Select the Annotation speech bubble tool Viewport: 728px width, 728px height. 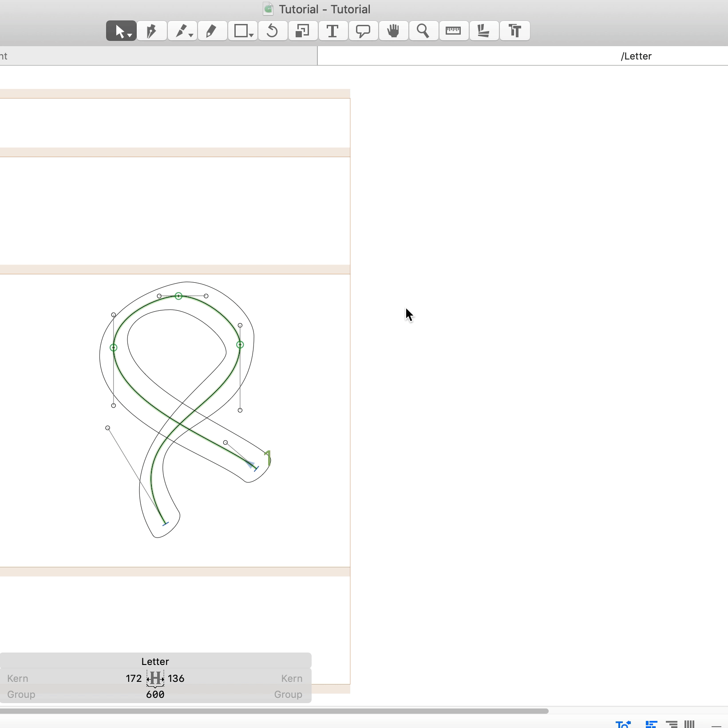363,31
